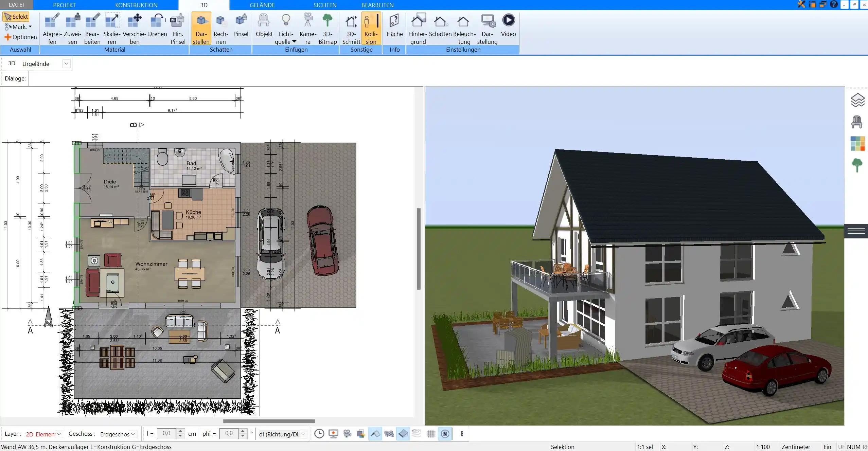Switch to the PROJEKT tab

(x=64, y=5)
